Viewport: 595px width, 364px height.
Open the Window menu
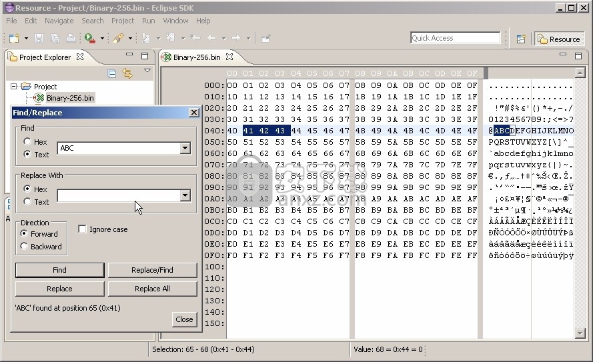tap(175, 21)
